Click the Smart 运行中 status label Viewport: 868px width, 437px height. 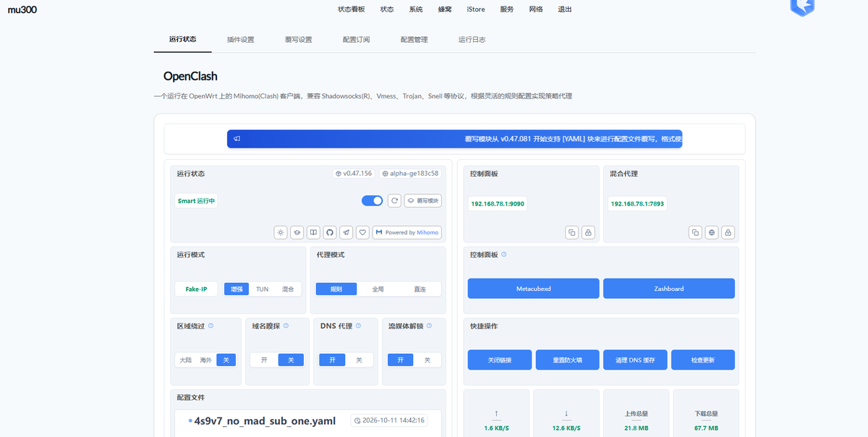pyautogui.click(x=197, y=200)
